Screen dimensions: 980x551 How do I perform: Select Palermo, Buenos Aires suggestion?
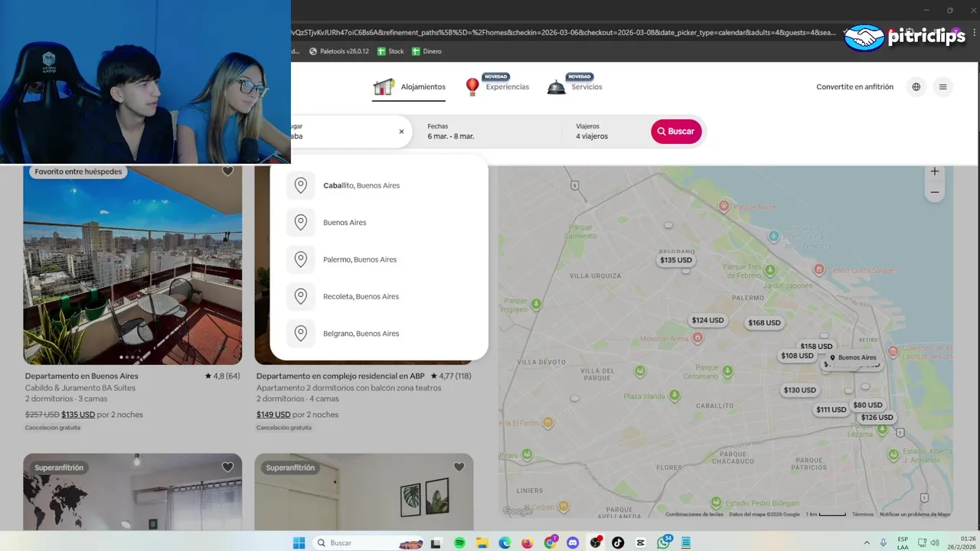(x=379, y=259)
